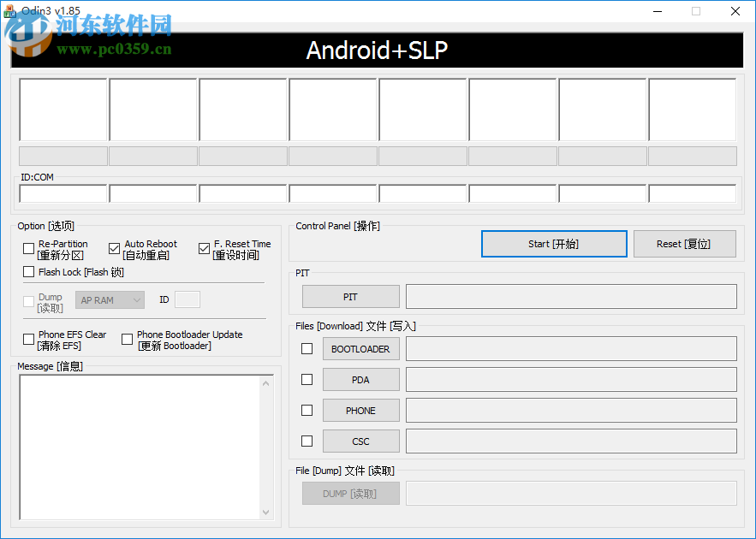Click the PDA button to select firmware

tap(360, 379)
